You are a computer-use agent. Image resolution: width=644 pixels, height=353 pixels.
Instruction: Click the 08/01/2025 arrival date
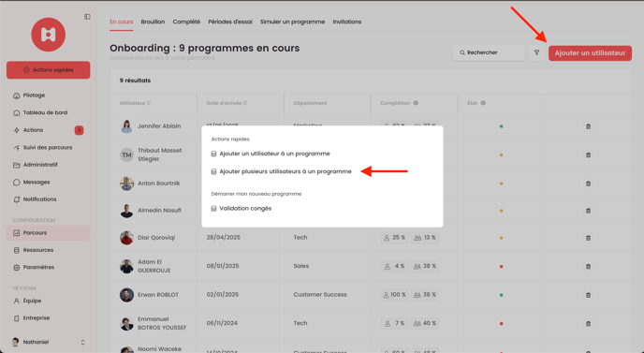click(x=223, y=266)
